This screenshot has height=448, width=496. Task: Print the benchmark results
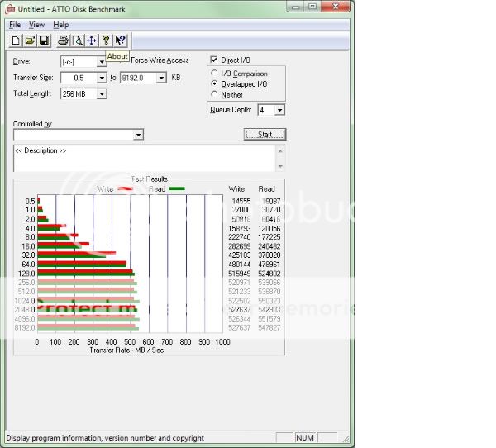(64, 41)
